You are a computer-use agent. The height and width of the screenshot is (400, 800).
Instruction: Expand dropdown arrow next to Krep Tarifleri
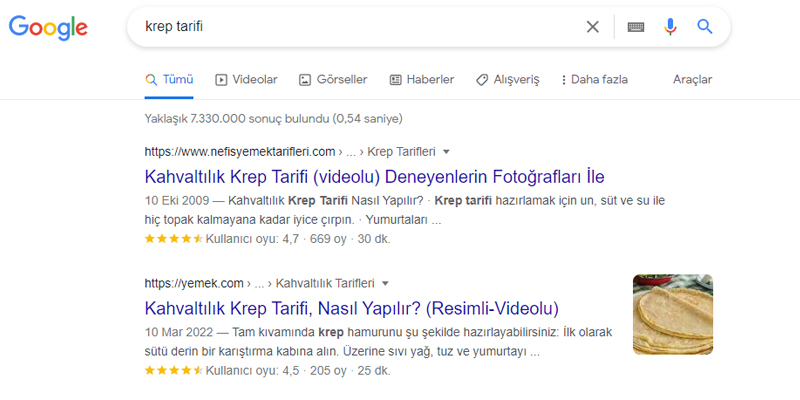(x=446, y=152)
